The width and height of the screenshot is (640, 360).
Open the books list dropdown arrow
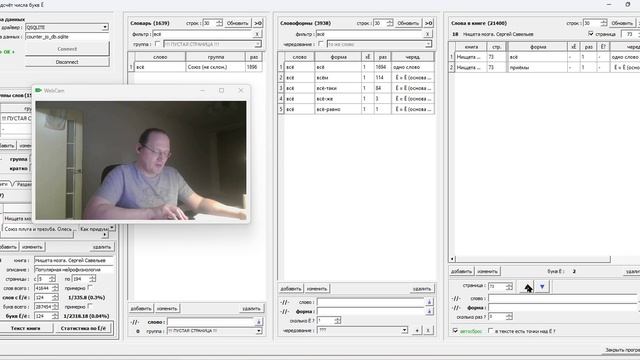click(112, 227)
